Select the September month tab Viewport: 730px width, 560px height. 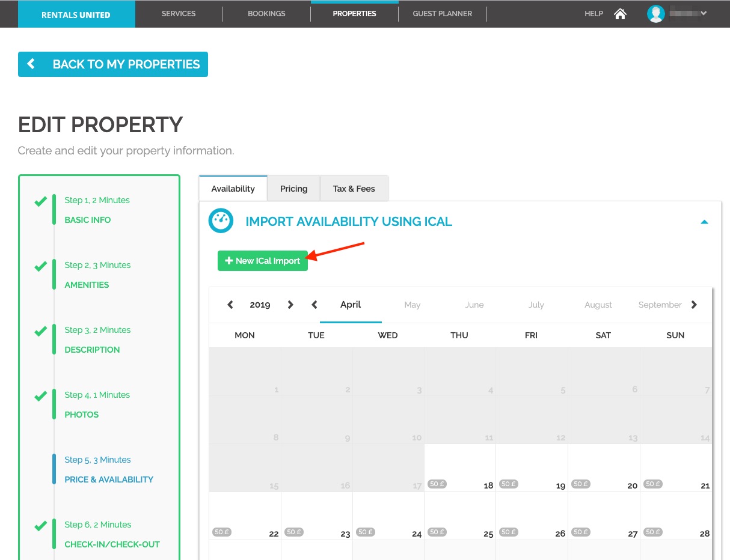pyautogui.click(x=660, y=305)
